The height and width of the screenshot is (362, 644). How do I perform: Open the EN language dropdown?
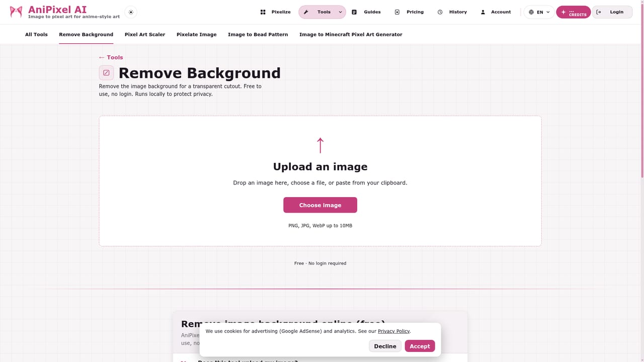(x=539, y=12)
